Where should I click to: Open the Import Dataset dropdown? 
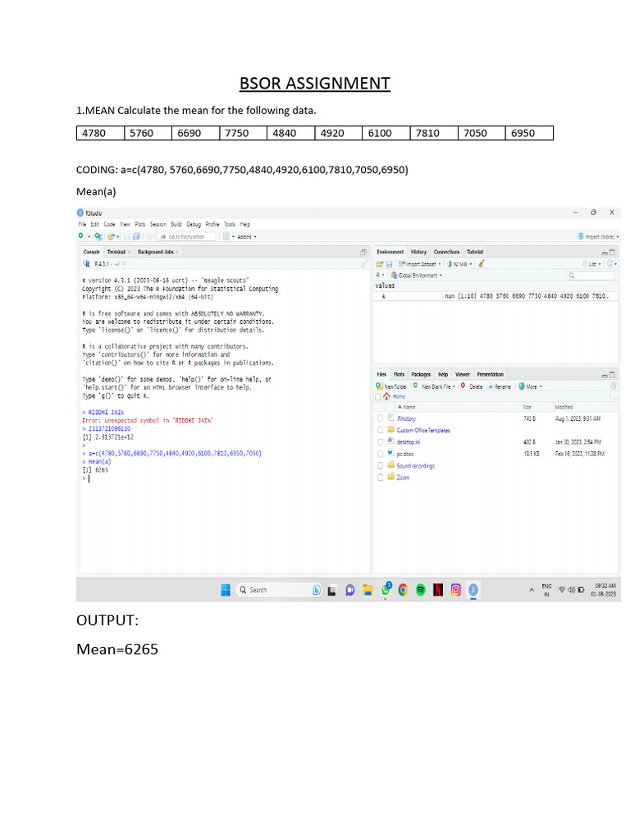[419, 263]
